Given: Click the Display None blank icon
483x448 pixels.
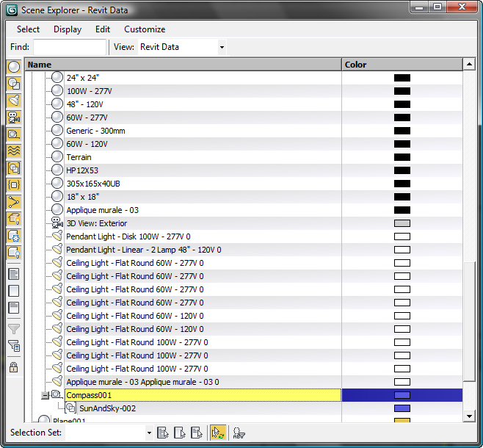Looking at the screenshot, I should (x=14, y=291).
